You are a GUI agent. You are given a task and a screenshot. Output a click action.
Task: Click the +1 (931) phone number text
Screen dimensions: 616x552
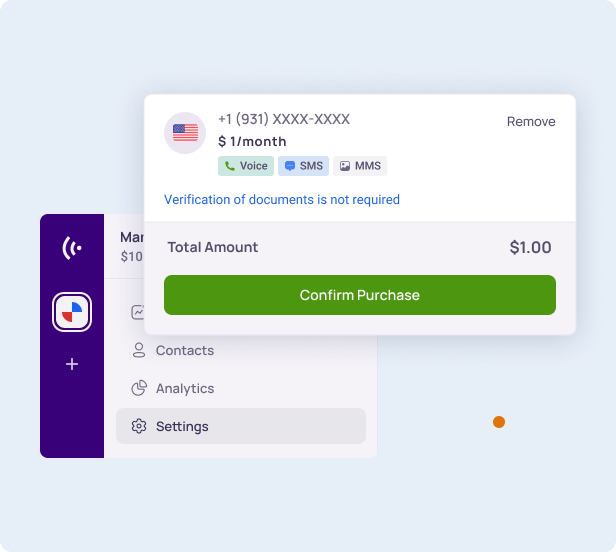tap(284, 119)
